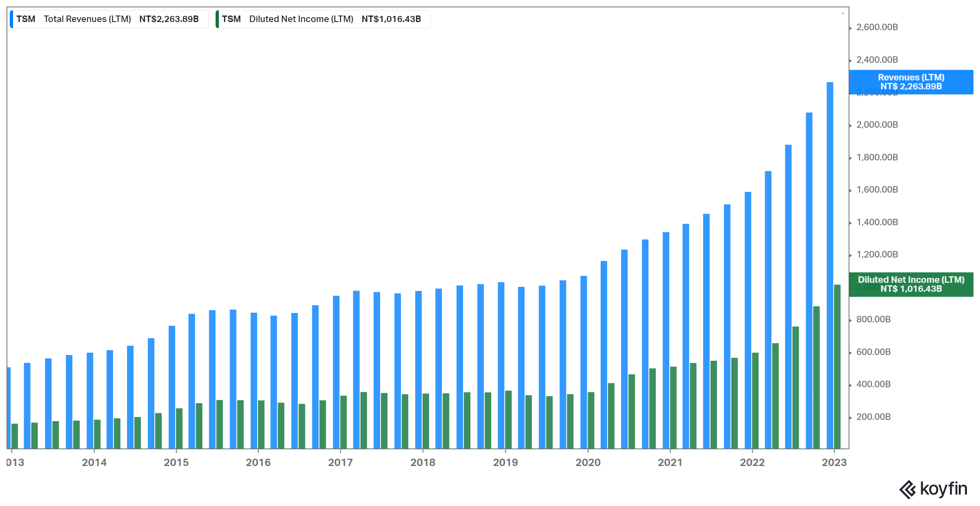Click the 2020 label on the time axis

[x=588, y=462]
